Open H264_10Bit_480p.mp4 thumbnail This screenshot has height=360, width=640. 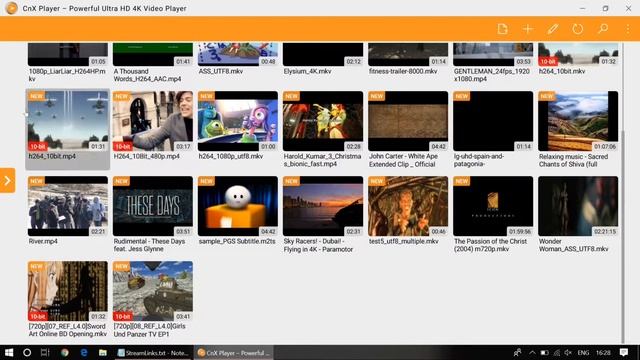click(x=153, y=121)
